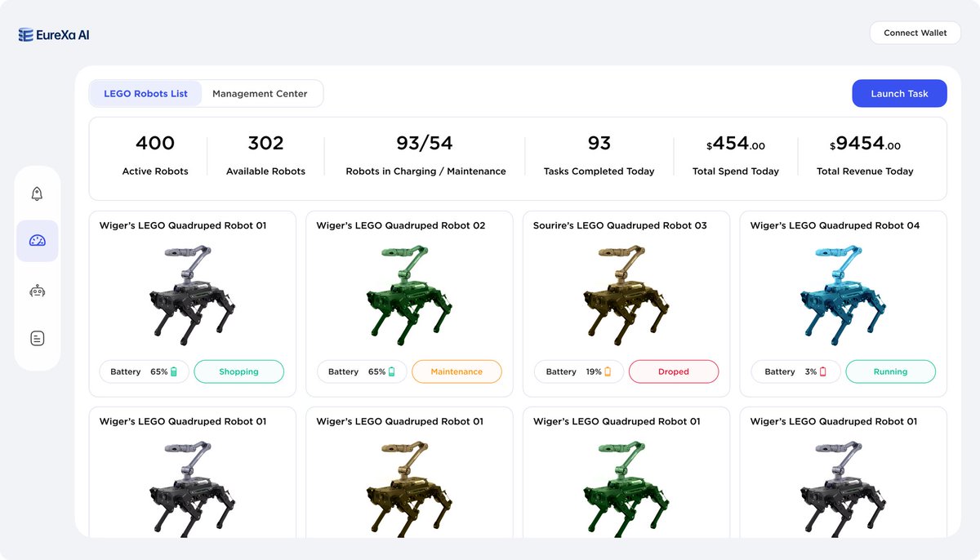The image size is (980, 560).
Task: Click title Wiger's LEGO Quadruped Robot 04
Action: click(835, 225)
